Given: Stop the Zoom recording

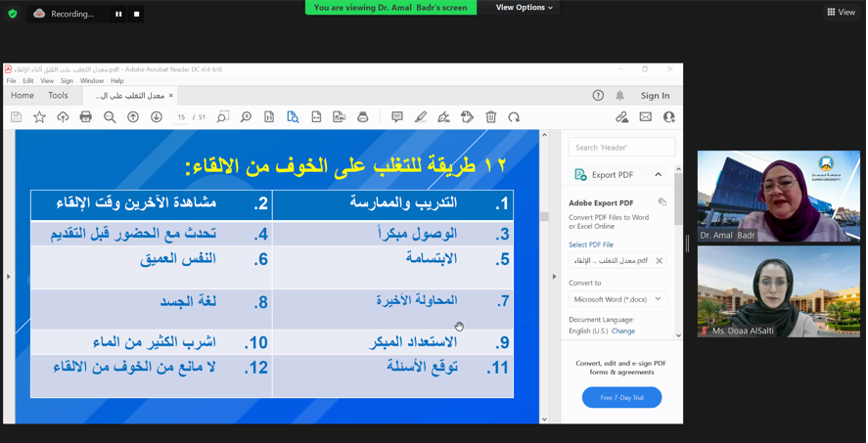Looking at the screenshot, I should click(137, 15).
